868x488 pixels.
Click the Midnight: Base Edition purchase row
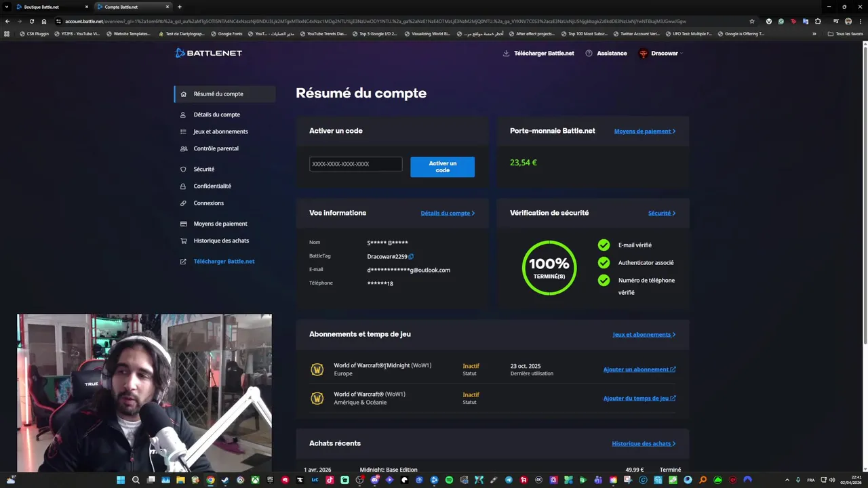[x=492, y=470]
